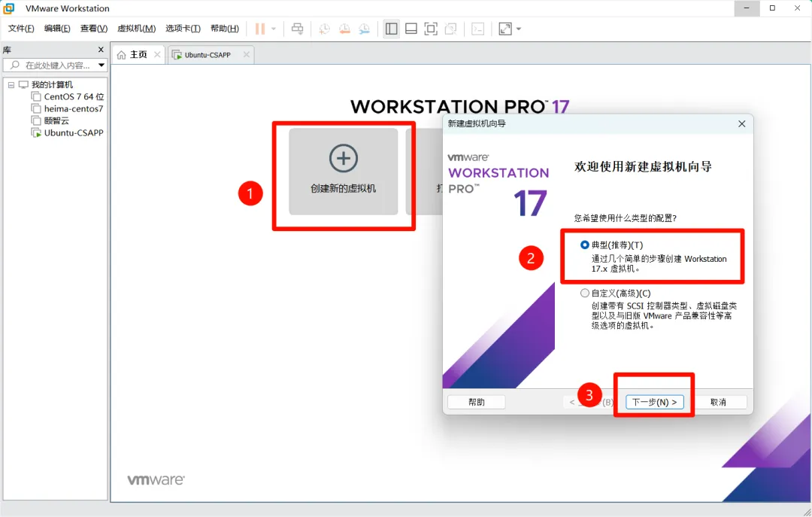Open the 选项卡(T) menu
Screen dimensions: 812x517
click(x=183, y=29)
